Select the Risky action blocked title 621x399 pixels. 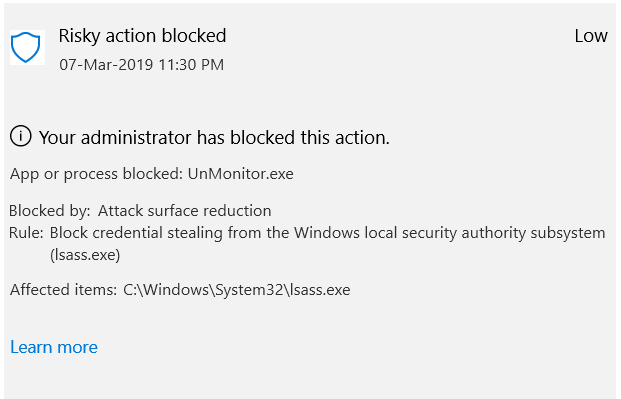pyautogui.click(x=142, y=36)
